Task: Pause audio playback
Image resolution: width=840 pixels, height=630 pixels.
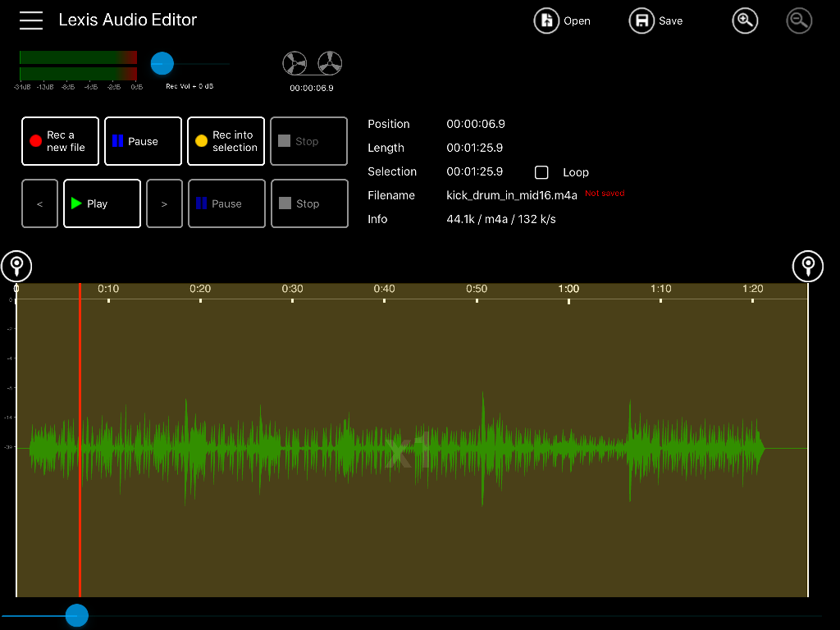Action: point(226,203)
